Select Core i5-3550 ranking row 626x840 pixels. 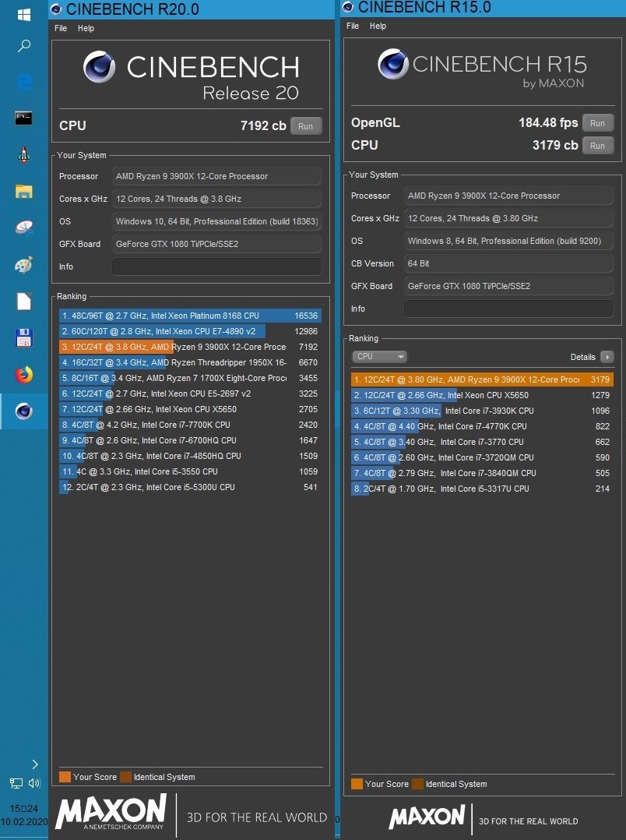point(190,471)
